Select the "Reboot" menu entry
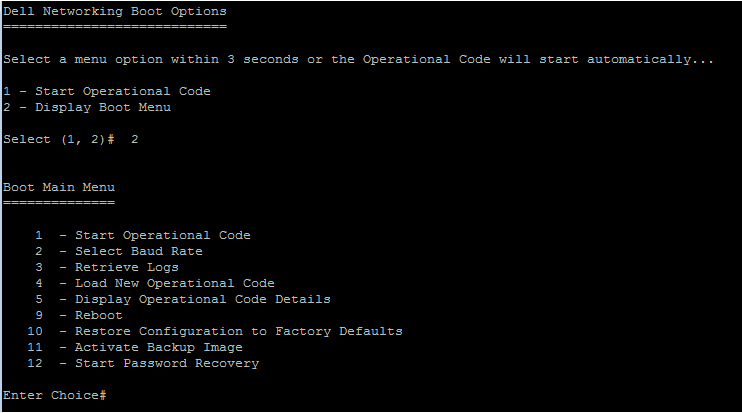742x413 pixels. click(x=98, y=315)
